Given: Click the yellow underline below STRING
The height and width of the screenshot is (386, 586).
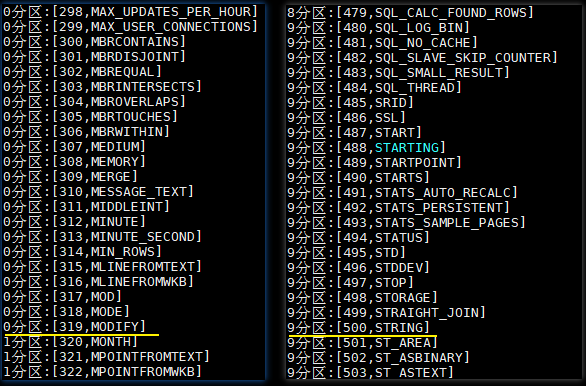Looking at the screenshot, I should tap(363, 336).
